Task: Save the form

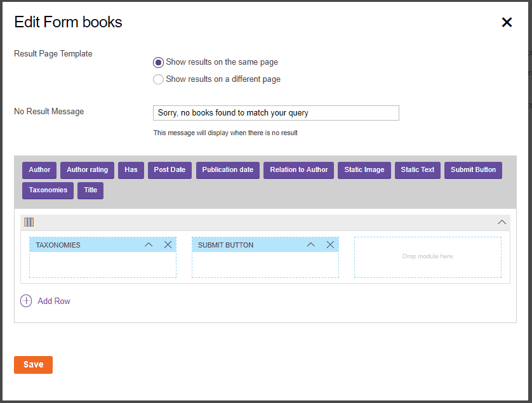Action: [x=33, y=365]
